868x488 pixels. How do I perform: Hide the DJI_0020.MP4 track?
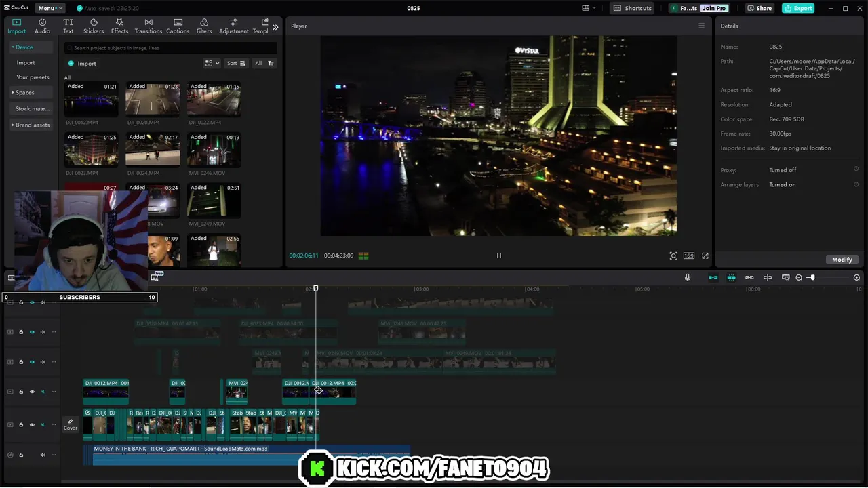(x=32, y=332)
